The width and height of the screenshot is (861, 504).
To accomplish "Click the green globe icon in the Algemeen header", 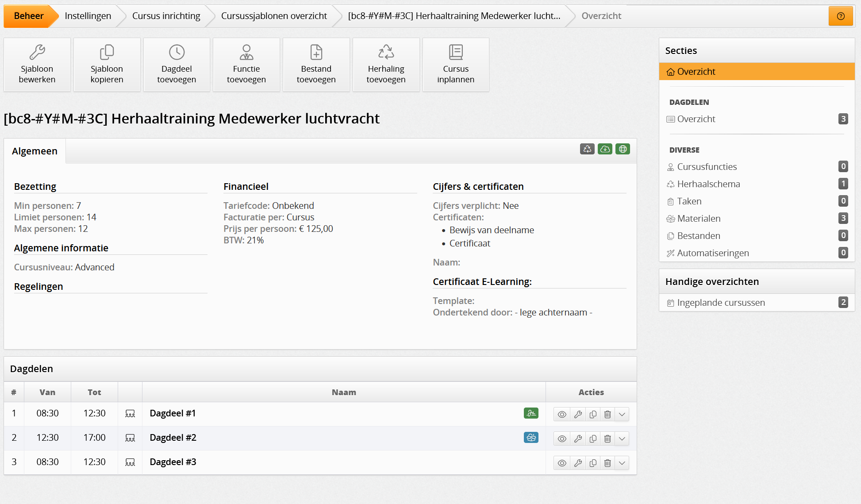I will click(x=623, y=149).
